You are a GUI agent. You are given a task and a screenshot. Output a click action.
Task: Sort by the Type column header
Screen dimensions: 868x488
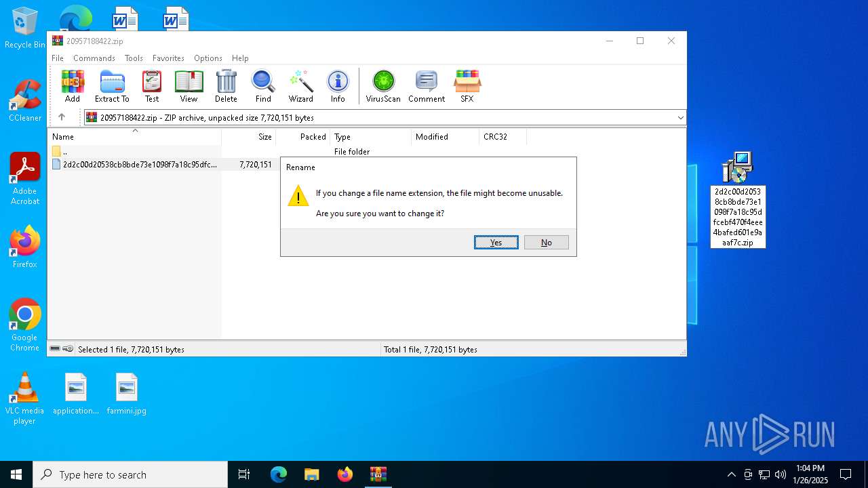click(x=370, y=137)
